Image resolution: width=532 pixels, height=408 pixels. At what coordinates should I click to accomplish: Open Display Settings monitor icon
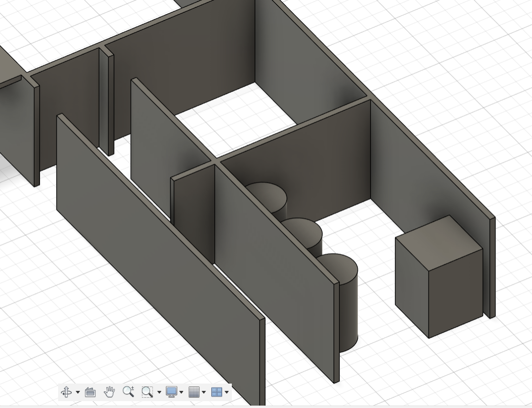[171, 392]
